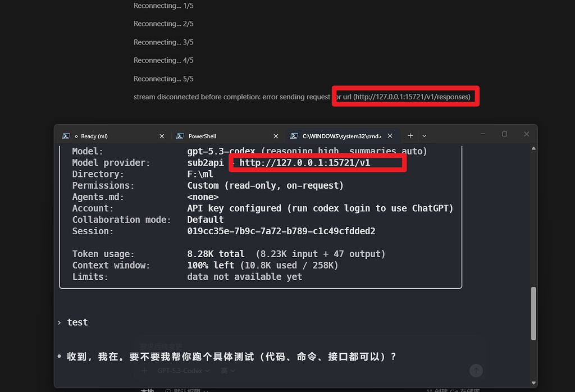The width and height of the screenshot is (575, 392).
Task: Click the http://127.0.0.1:15721/v1 provider URL
Action: point(305,163)
